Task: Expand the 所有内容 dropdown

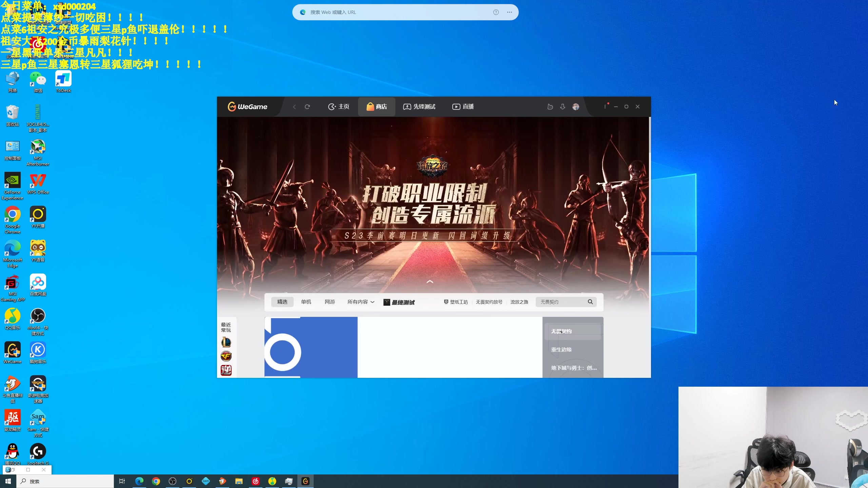Action: (x=361, y=302)
